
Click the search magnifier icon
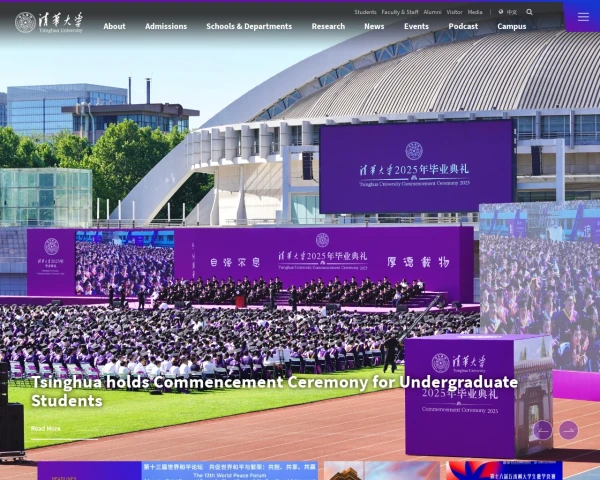point(529,12)
